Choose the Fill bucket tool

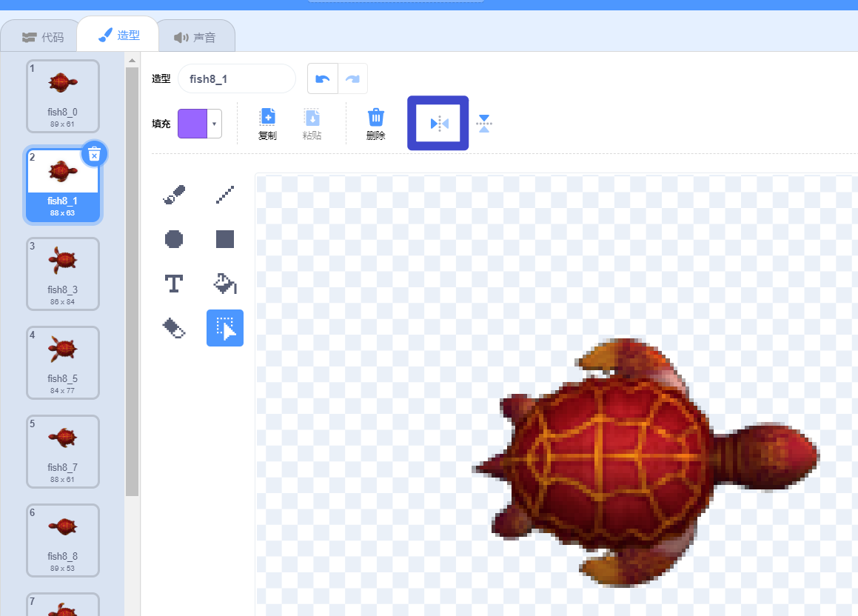click(225, 283)
